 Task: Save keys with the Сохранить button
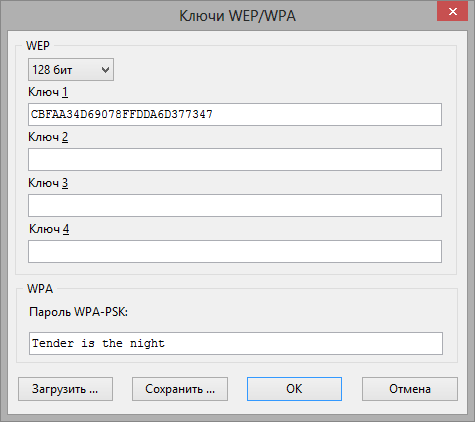point(180,389)
